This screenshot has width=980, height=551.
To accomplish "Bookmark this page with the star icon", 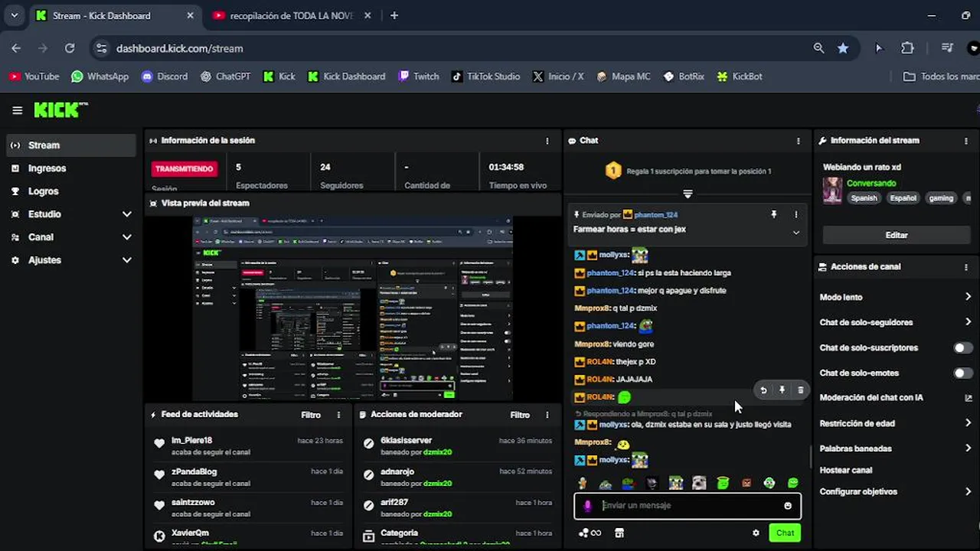I will [x=843, y=48].
